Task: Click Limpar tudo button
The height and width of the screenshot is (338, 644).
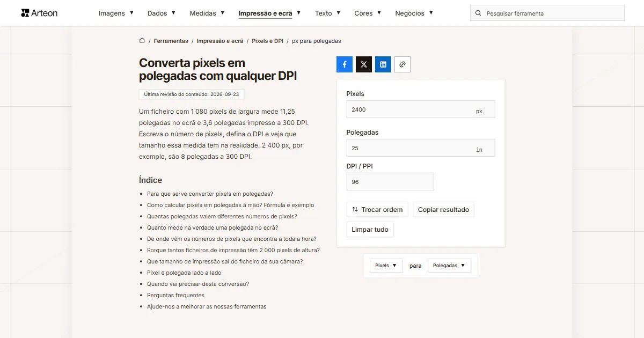Action: pyautogui.click(x=370, y=230)
